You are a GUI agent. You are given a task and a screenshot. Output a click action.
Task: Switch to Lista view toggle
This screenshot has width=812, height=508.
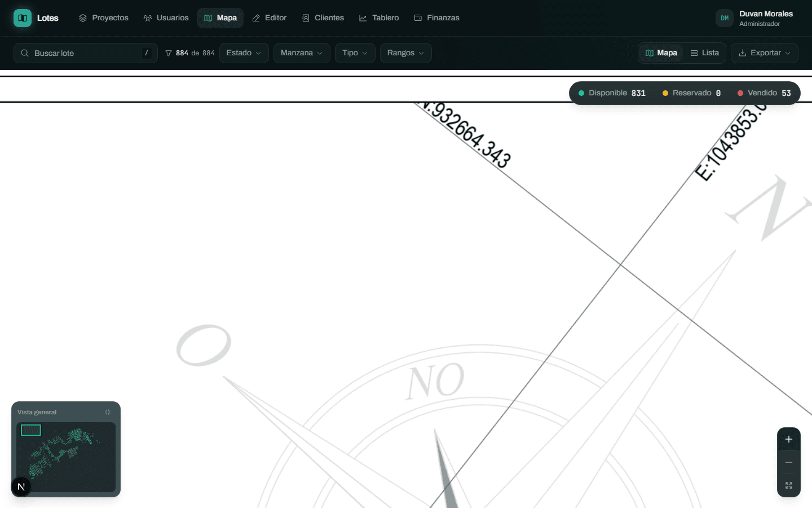coord(705,53)
